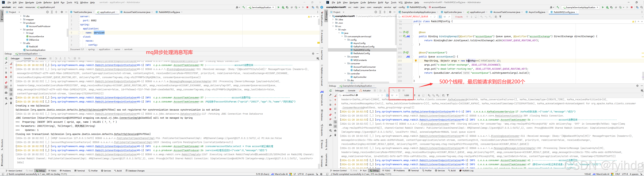
Task: Stop ExampleServiceApiApplication from the top toolbar
Action: pos(632,7)
